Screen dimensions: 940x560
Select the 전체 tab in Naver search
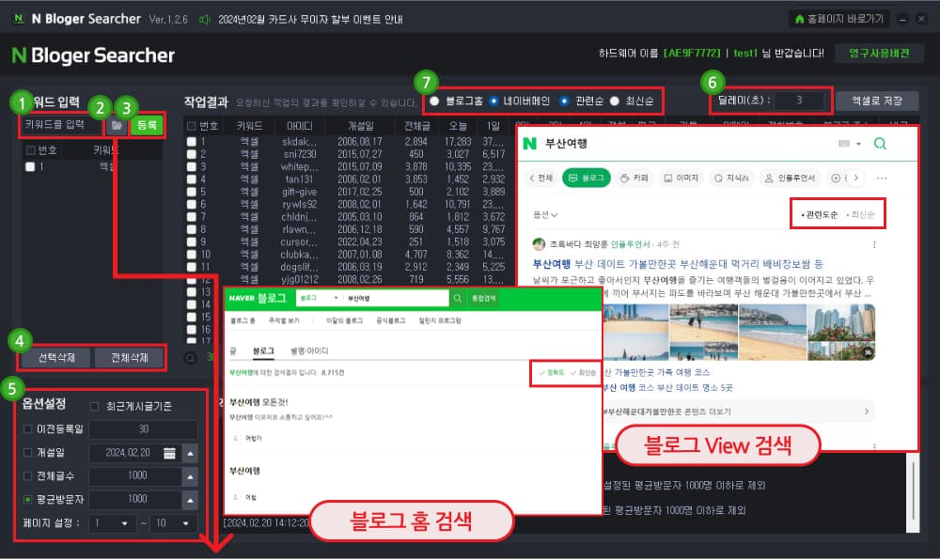pos(540,178)
